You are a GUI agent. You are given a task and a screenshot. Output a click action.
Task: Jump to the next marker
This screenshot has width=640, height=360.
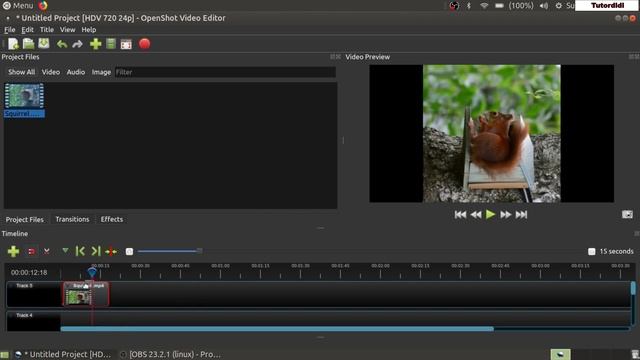(x=96, y=251)
